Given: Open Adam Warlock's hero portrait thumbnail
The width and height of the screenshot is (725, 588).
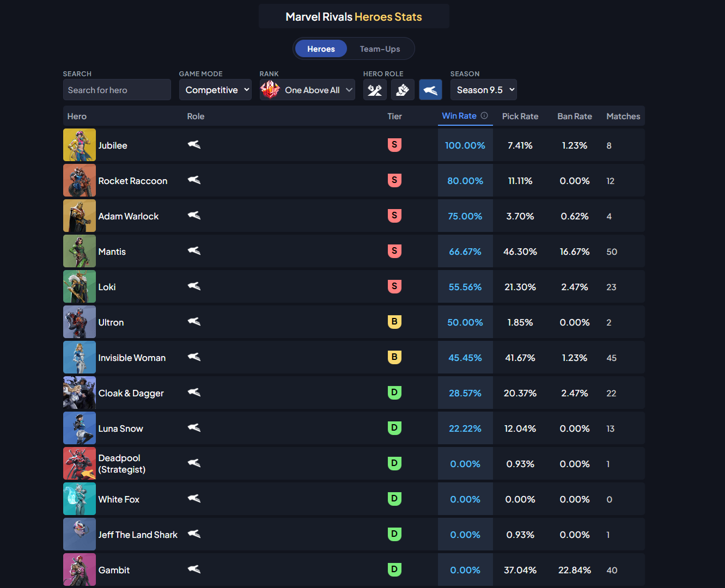Looking at the screenshot, I should tap(80, 216).
